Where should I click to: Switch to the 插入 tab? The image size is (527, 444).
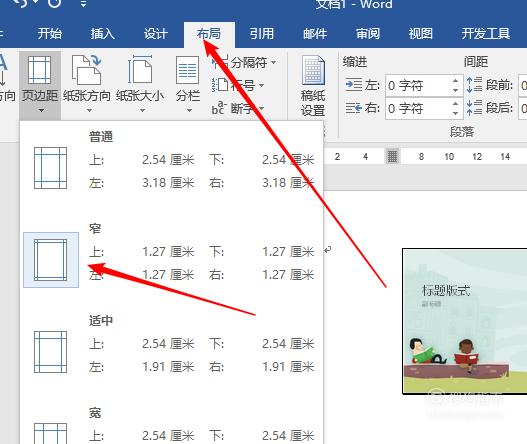click(x=103, y=34)
